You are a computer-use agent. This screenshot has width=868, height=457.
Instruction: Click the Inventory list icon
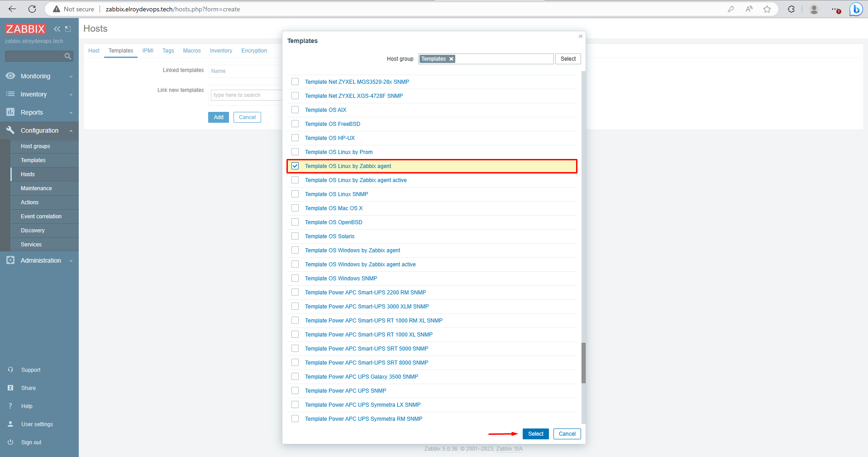click(x=10, y=94)
